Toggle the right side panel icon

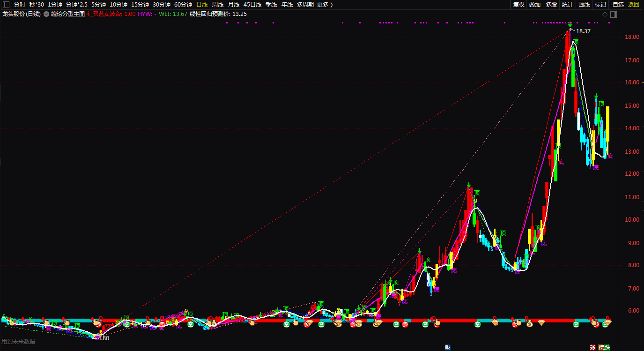tap(614, 15)
